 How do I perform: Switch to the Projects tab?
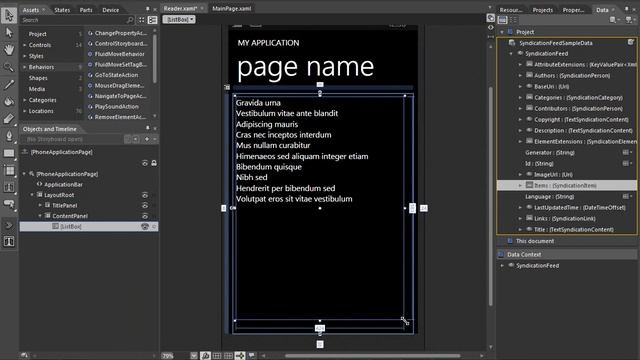tap(542, 10)
